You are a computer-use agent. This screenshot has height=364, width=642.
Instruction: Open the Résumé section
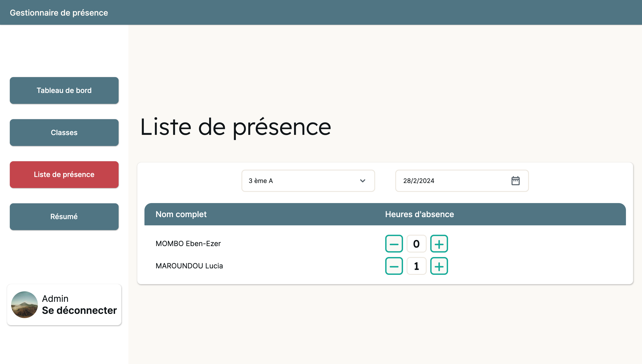[x=64, y=216]
